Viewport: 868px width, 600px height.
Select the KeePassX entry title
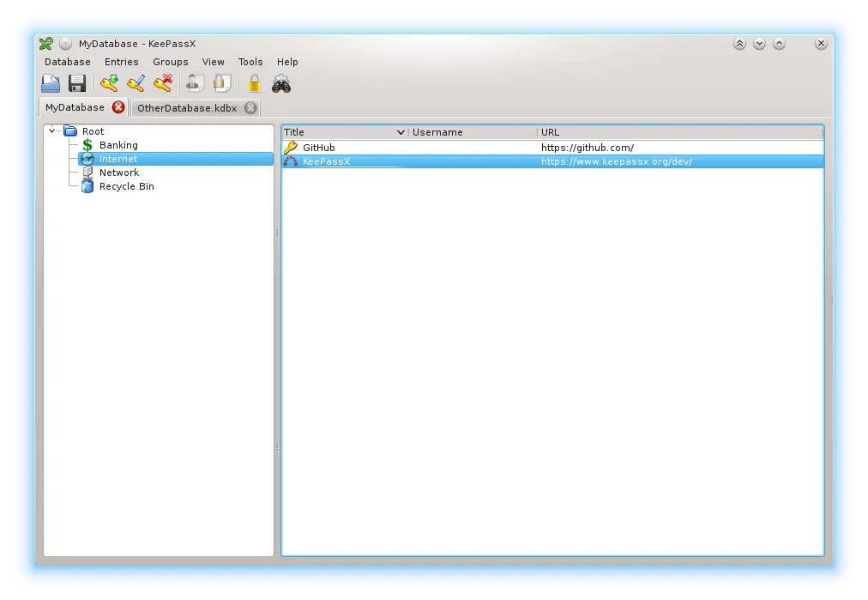[x=326, y=161]
